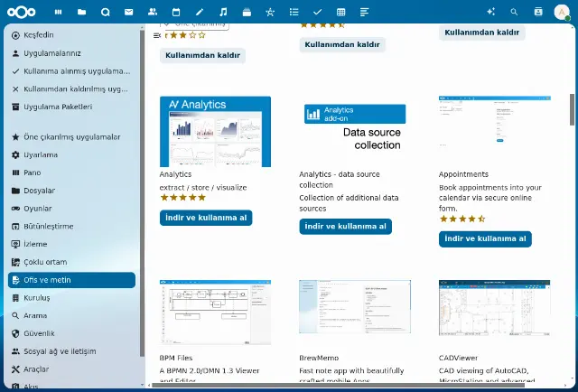Click the Appointments app title
This screenshot has width=578, height=392.
click(x=463, y=174)
